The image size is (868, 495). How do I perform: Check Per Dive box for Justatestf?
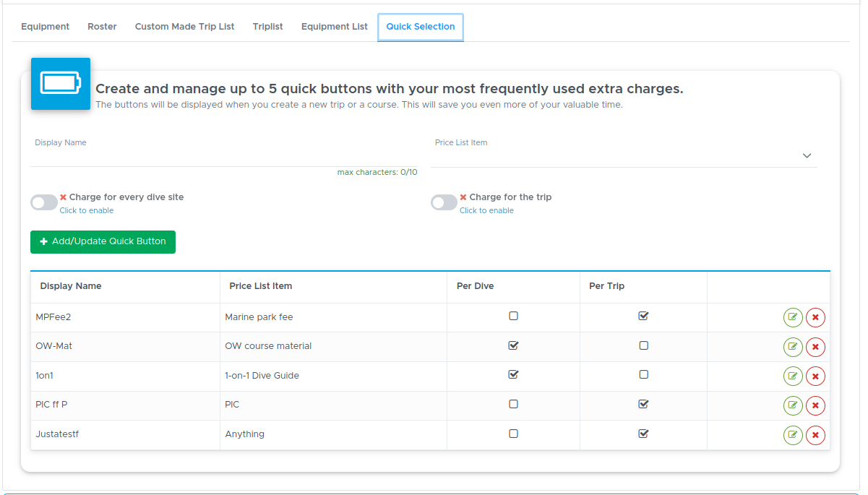tap(513, 434)
